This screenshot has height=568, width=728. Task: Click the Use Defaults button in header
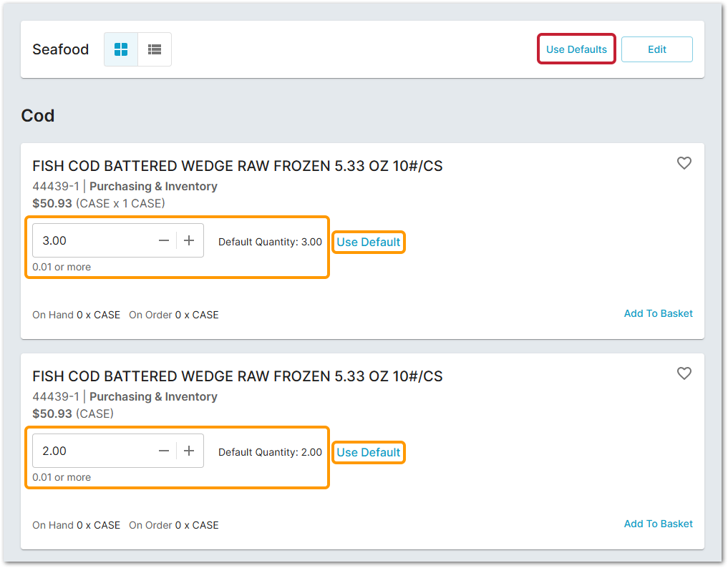click(x=576, y=49)
